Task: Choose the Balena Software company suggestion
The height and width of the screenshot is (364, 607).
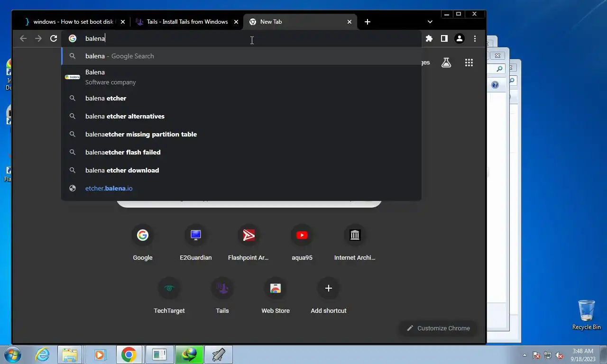Action: 241,77
